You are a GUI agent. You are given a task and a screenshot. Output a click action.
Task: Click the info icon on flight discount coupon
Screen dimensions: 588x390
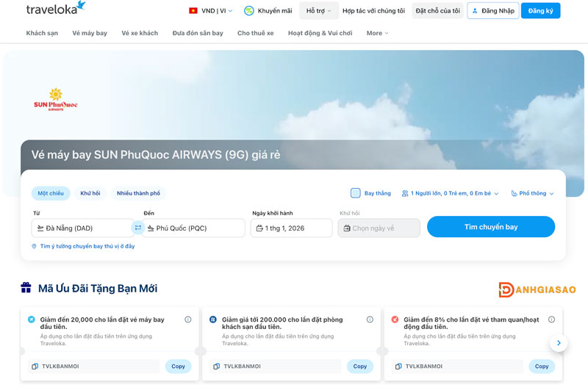tap(188, 319)
